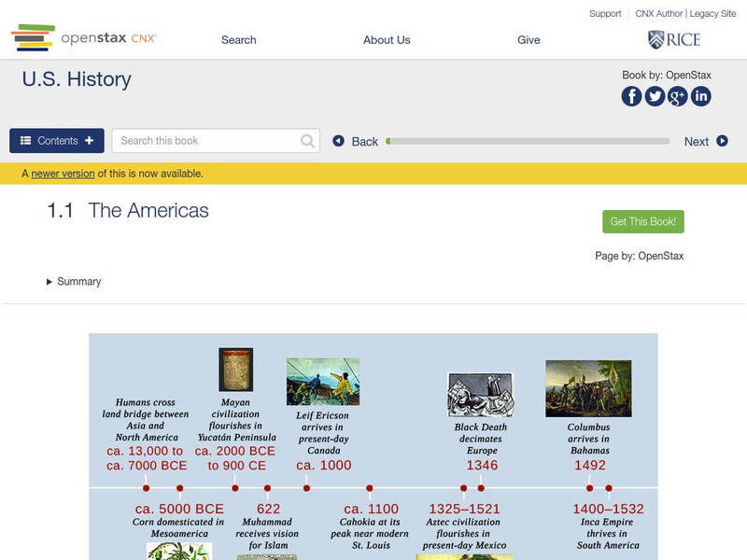
Task: Go Back to the previous page
Action: pos(356,142)
